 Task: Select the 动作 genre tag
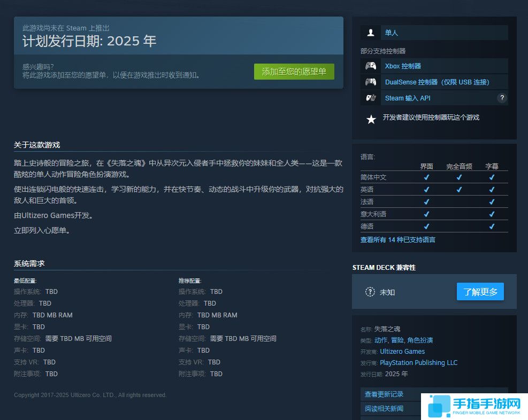click(x=381, y=340)
